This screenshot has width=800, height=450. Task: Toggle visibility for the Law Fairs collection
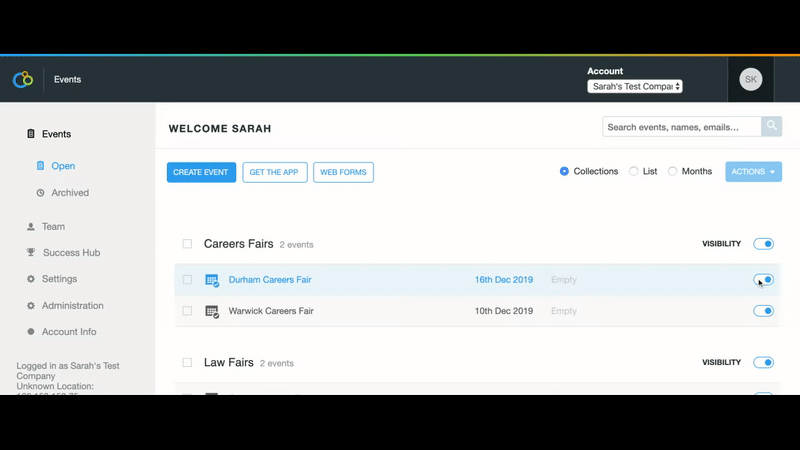(x=763, y=362)
